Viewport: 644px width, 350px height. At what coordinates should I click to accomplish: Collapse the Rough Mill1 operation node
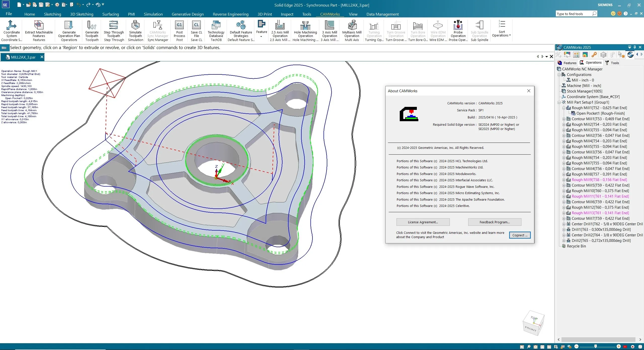[564, 108]
